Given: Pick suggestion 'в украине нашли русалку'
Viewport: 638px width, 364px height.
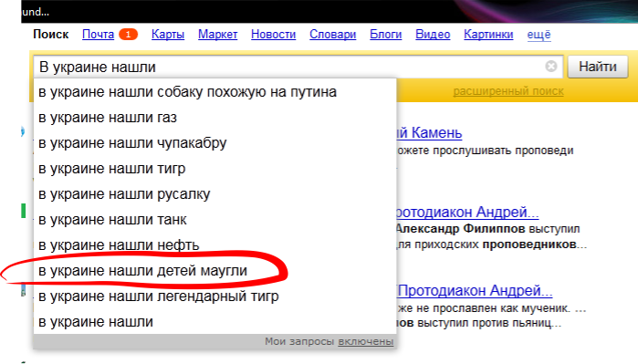Looking at the screenshot, I should 214,194.
